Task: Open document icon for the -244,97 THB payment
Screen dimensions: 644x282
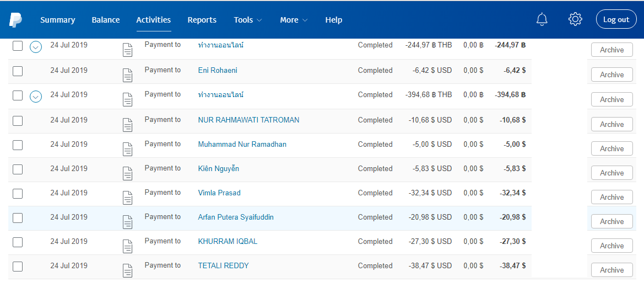Action: pyautogui.click(x=128, y=50)
